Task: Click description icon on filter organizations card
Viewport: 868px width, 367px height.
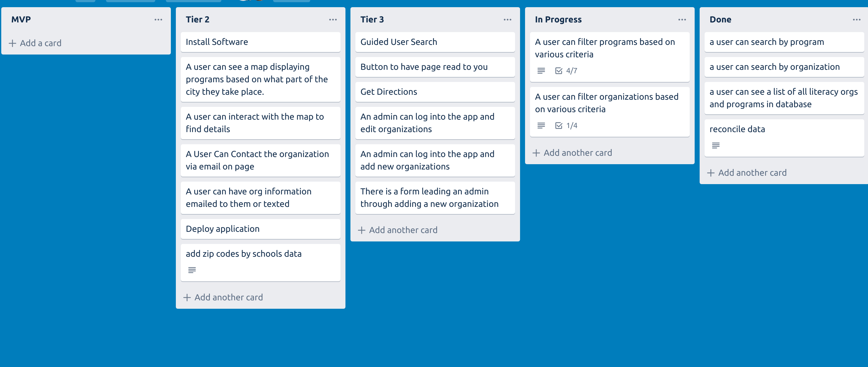Action: coord(541,126)
